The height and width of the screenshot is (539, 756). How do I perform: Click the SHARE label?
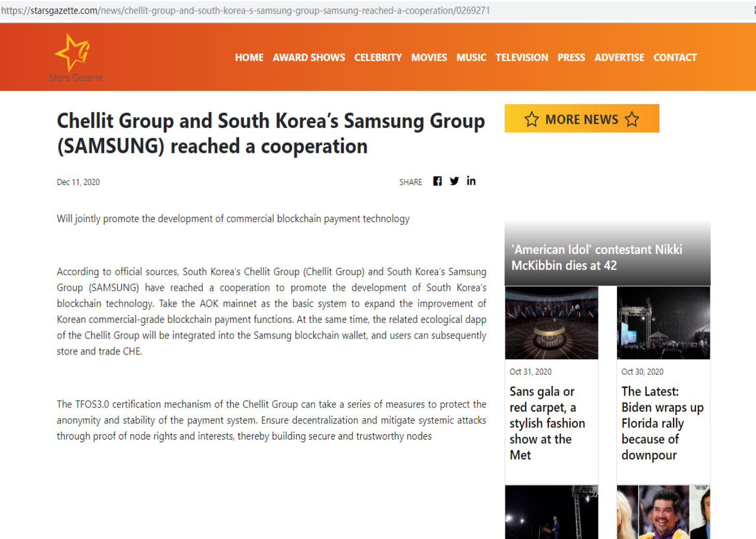411,182
